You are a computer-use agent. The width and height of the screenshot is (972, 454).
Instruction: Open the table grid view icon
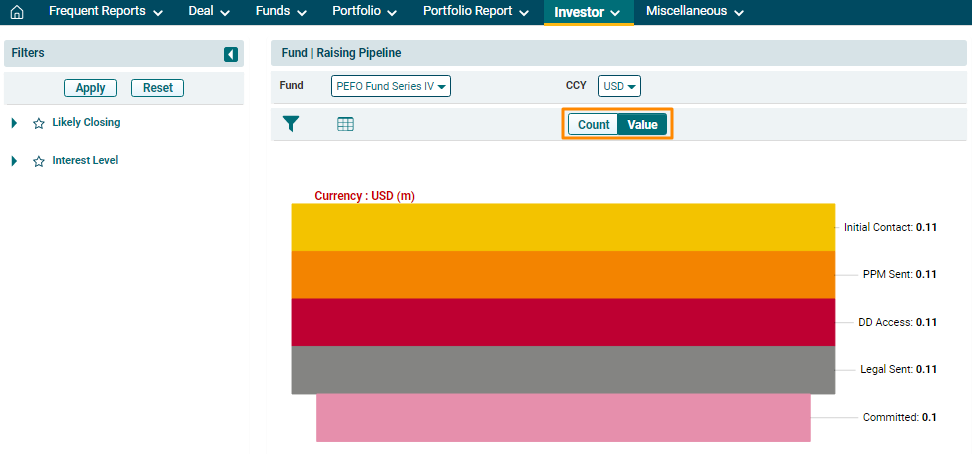345,124
